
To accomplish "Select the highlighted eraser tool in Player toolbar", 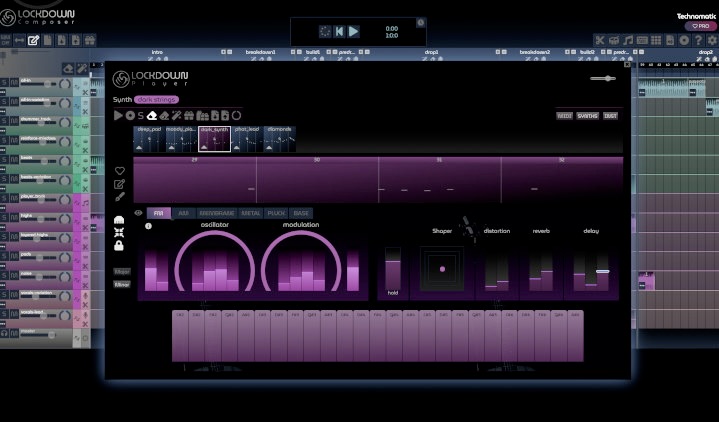I will click(x=152, y=116).
